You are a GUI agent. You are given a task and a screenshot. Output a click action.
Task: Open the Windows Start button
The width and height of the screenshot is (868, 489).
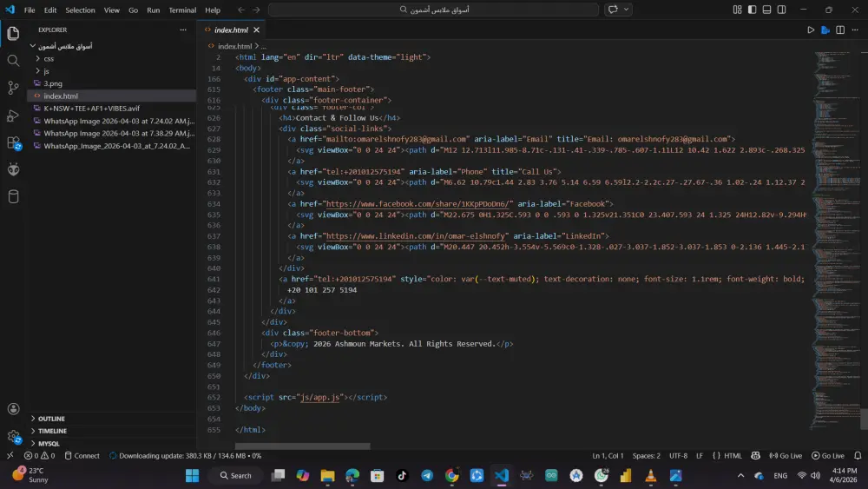point(192,475)
